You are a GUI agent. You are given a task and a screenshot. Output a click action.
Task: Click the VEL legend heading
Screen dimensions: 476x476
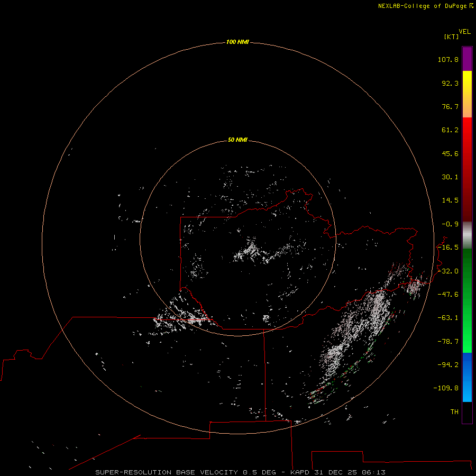pos(464,32)
